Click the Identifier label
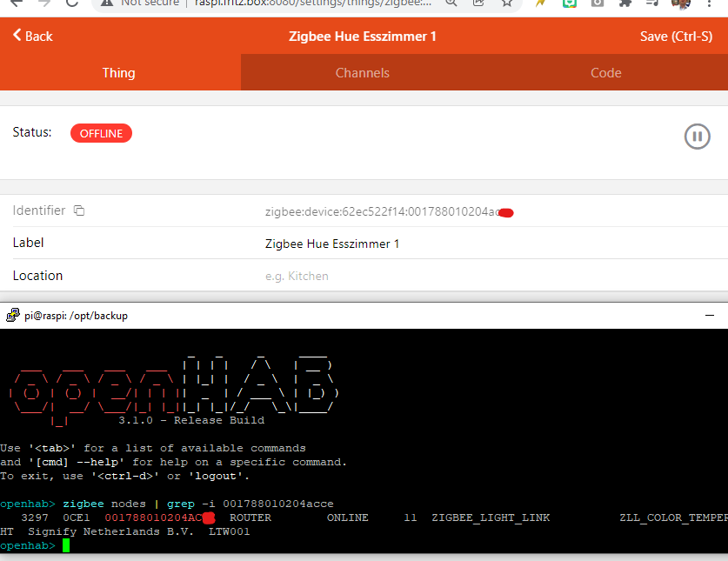Viewport: 728px width, 561px height. point(39,210)
